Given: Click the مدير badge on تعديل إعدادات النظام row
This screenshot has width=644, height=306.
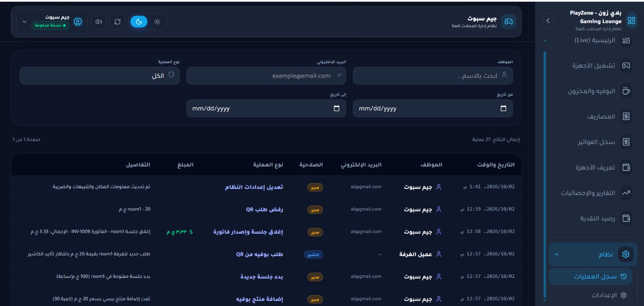Looking at the screenshot, I should coord(315,187).
